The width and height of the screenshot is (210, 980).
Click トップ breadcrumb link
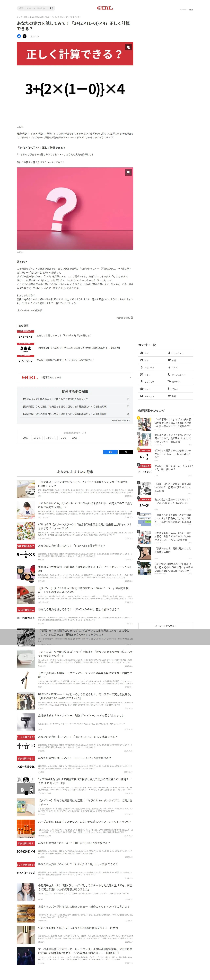coord(19,17)
